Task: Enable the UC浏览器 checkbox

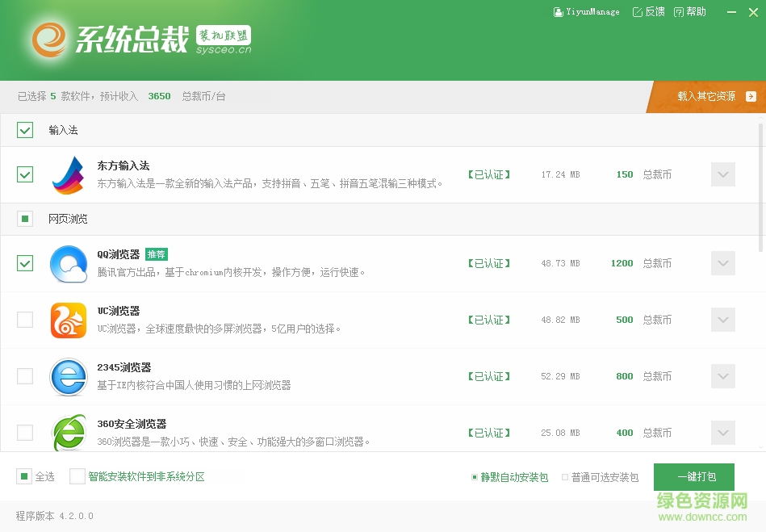Action: point(24,320)
